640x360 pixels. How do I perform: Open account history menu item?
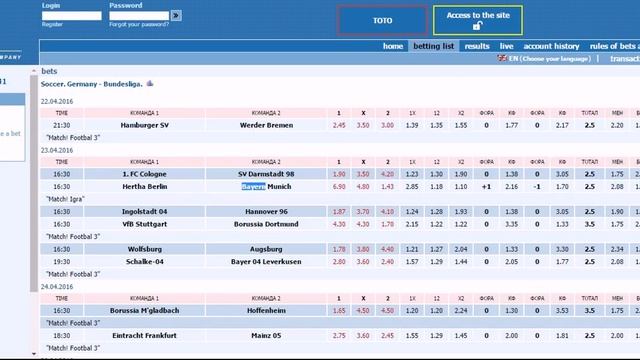point(551,46)
